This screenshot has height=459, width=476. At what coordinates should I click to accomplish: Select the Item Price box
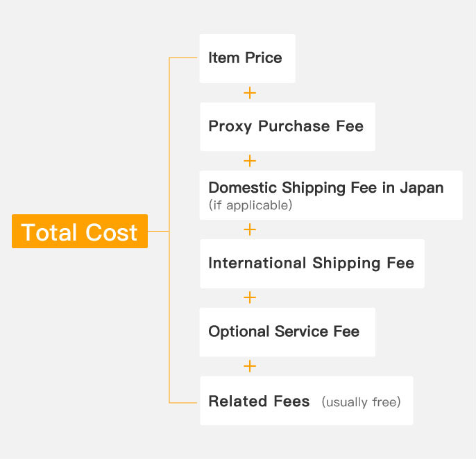(x=247, y=58)
